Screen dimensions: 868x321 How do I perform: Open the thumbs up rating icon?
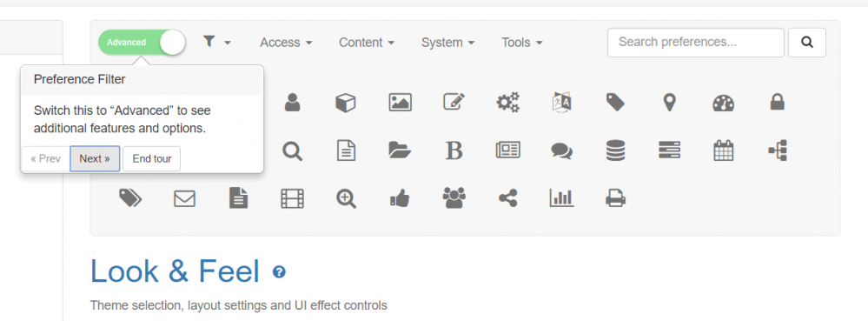tap(400, 198)
